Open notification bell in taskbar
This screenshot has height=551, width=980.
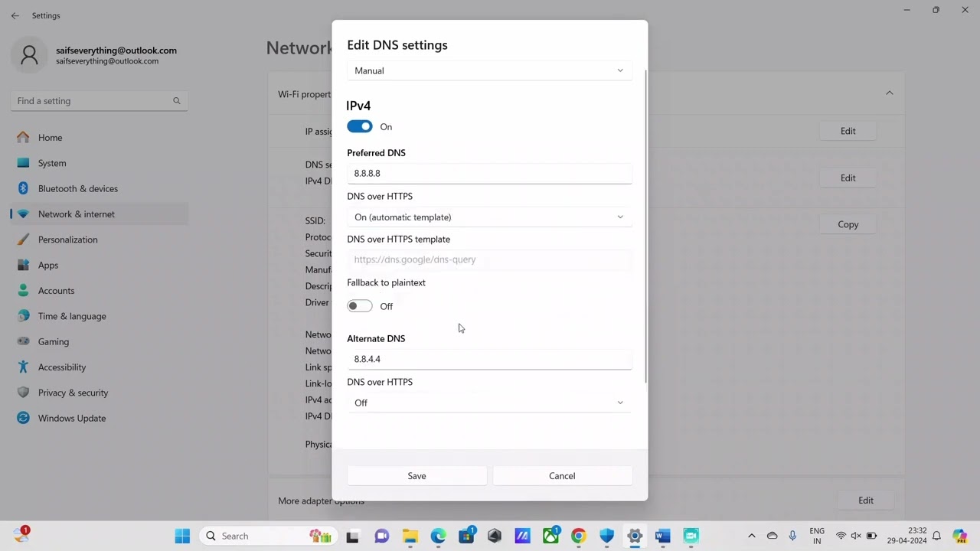click(x=936, y=536)
